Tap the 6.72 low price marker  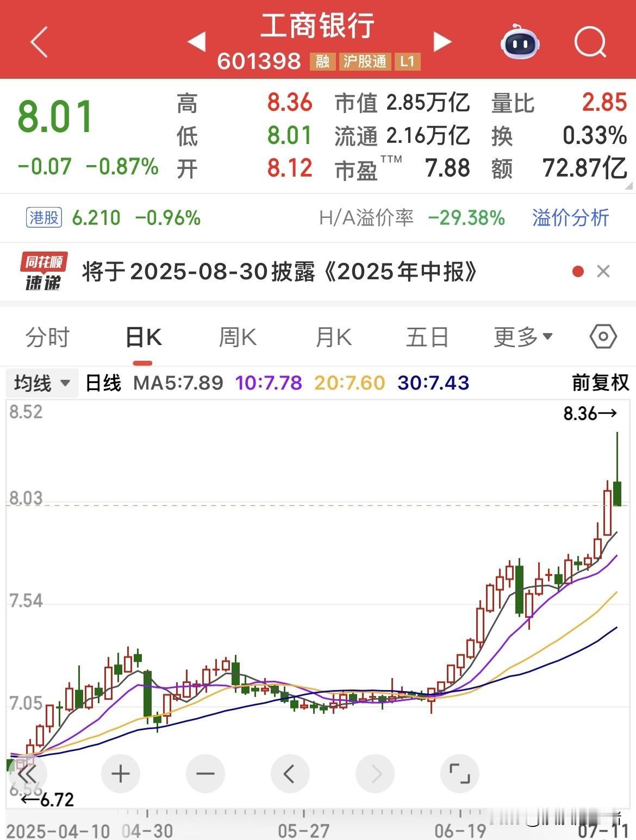tap(47, 799)
